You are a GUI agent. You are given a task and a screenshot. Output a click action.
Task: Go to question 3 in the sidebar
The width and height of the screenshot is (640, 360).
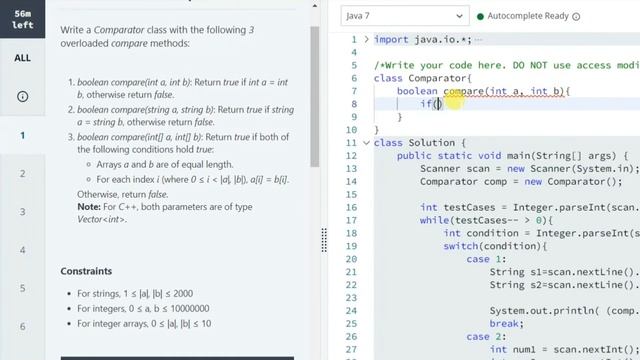(x=22, y=211)
